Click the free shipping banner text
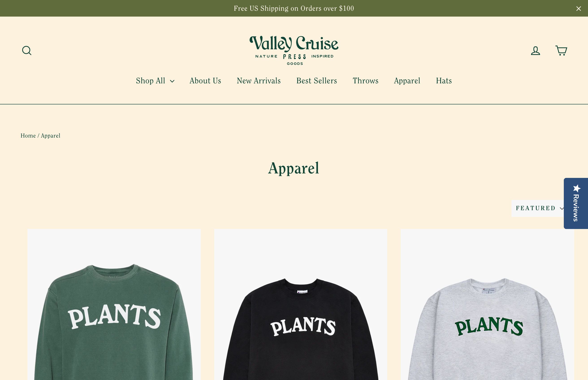This screenshot has height=380, width=588. pyautogui.click(x=294, y=8)
